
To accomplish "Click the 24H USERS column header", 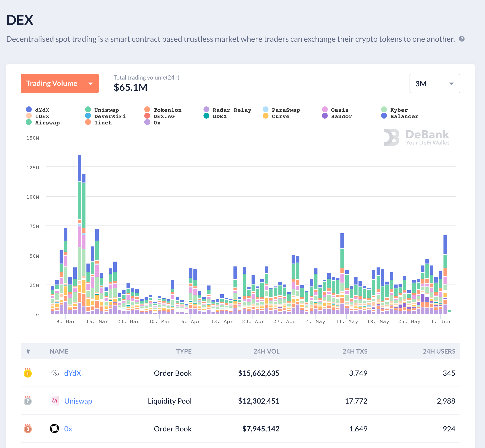I will coord(439,351).
